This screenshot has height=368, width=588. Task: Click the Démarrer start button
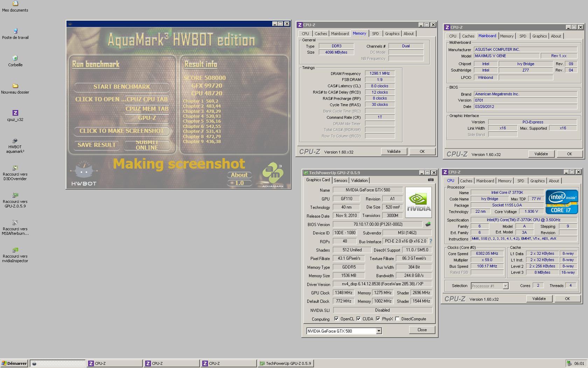coord(14,363)
